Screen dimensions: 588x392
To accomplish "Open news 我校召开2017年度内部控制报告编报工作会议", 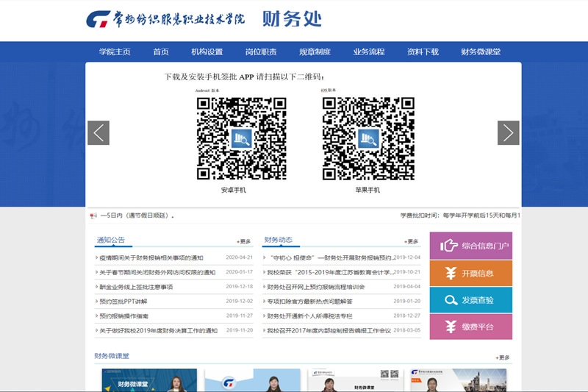I will point(329,330).
